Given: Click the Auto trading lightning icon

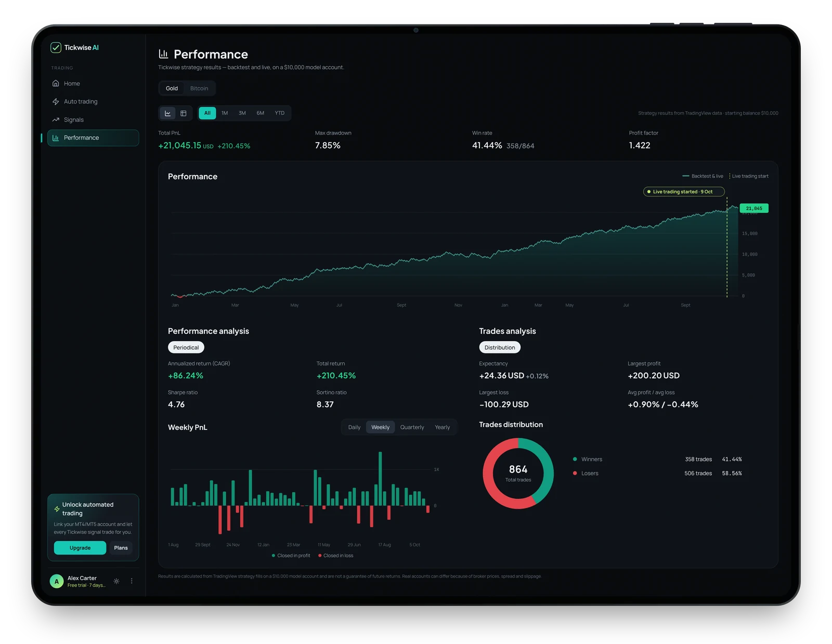Looking at the screenshot, I should 56,101.
